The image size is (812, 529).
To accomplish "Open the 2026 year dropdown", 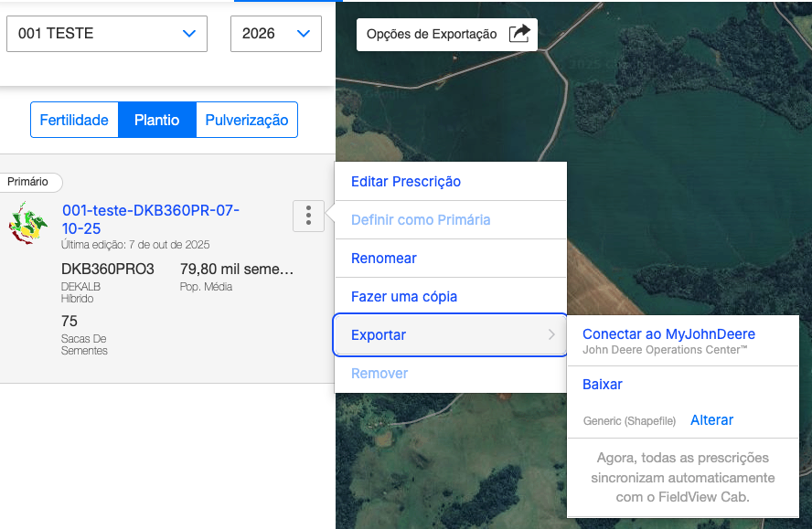I will tap(275, 34).
